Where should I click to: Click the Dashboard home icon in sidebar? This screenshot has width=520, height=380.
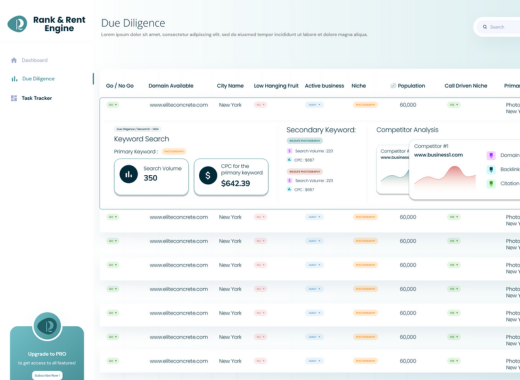[x=14, y=60]
